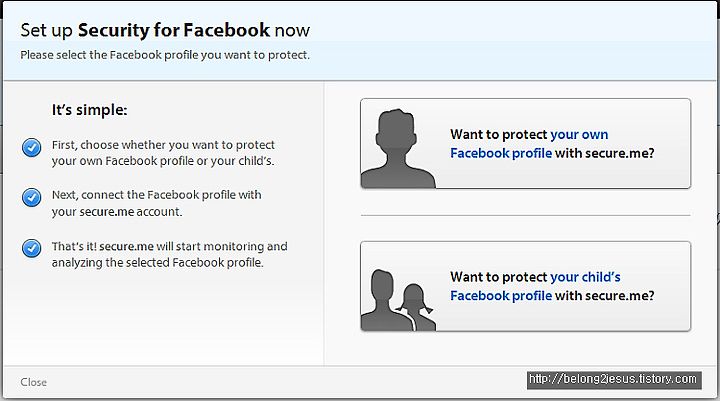Click the first blue checkmark icon
Image resolution: width=720 pixels, height=401 pixels.
32,147
